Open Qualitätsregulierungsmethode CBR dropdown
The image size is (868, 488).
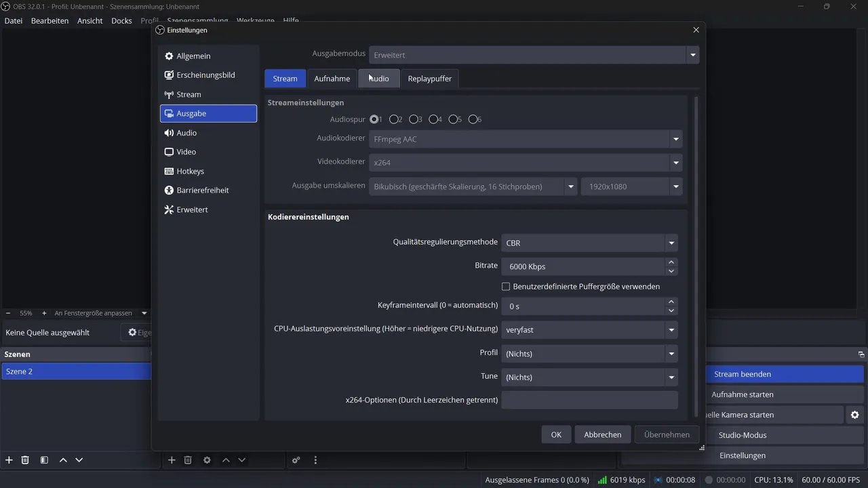tap(589, 243)
